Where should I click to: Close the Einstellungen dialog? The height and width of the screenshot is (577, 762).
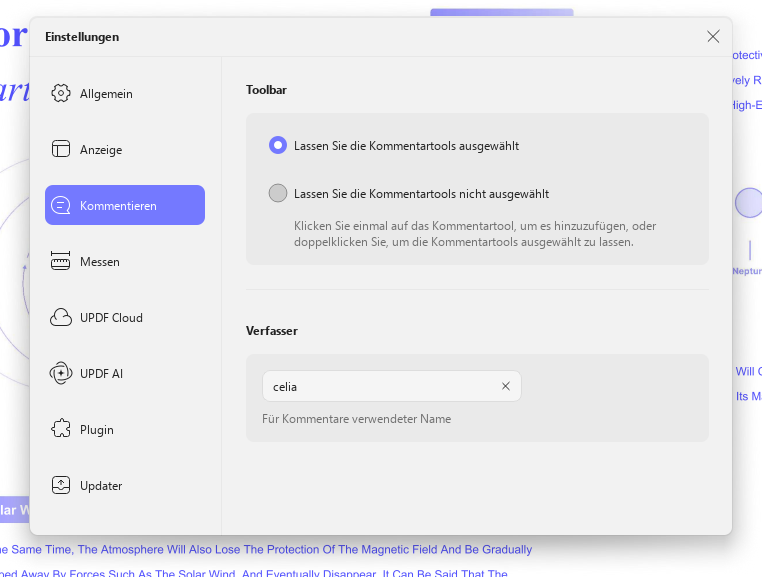click(x=713, y=36)
